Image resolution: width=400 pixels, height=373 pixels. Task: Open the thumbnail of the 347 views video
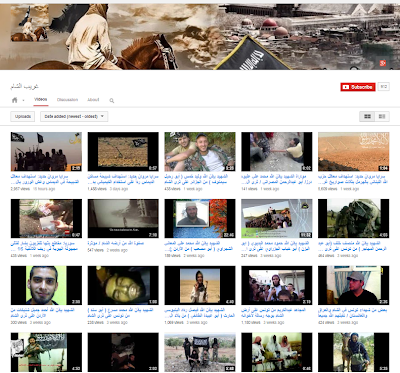click(x=277, y=218)
